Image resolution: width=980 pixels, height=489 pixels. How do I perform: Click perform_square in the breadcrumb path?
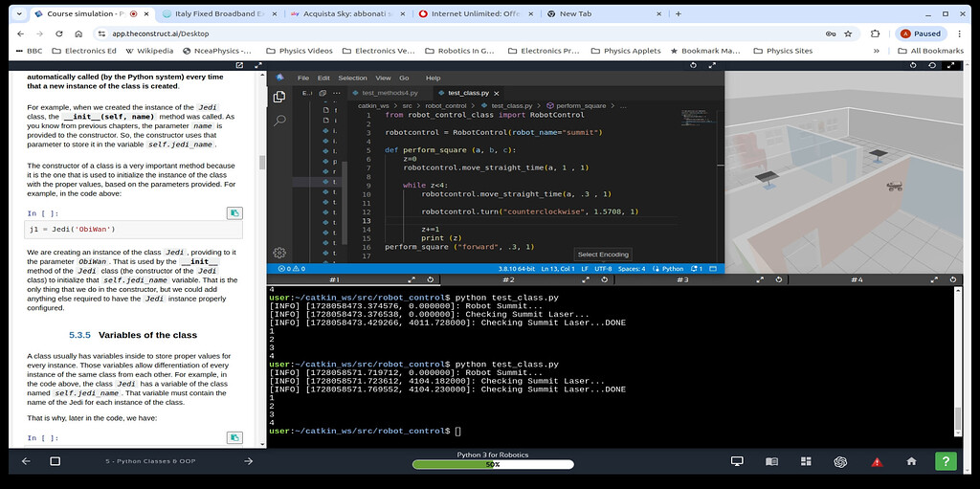click(x=580, y=105)
